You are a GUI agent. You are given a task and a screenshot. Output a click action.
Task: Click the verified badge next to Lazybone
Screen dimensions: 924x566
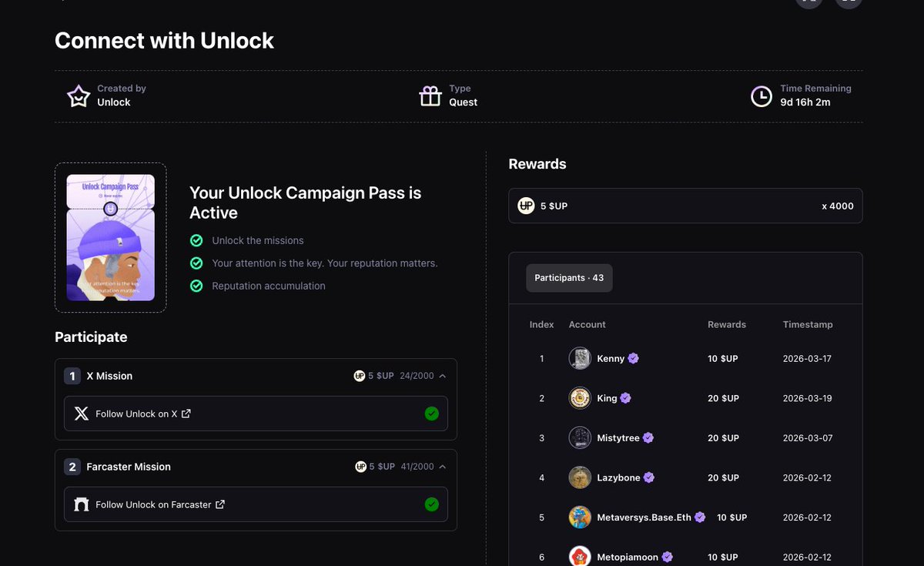pos(649,477)
